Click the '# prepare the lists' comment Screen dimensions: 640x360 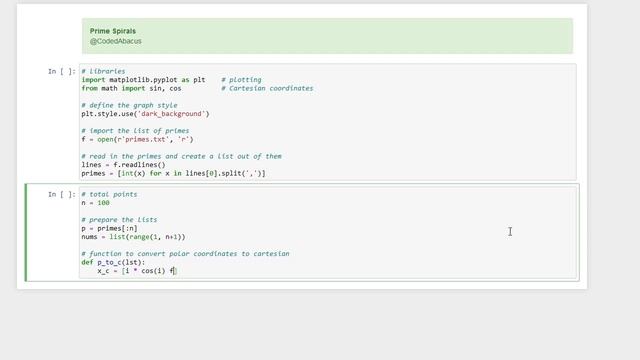pos(119,220)
